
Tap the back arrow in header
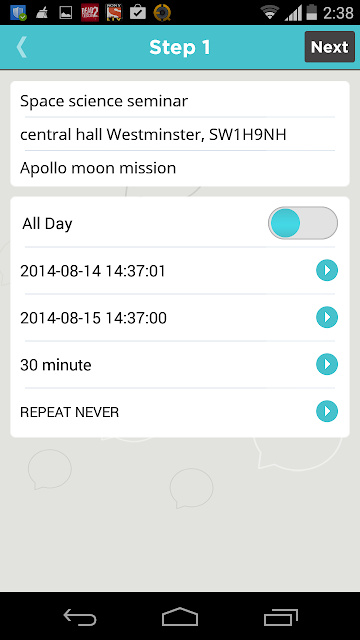21,47
